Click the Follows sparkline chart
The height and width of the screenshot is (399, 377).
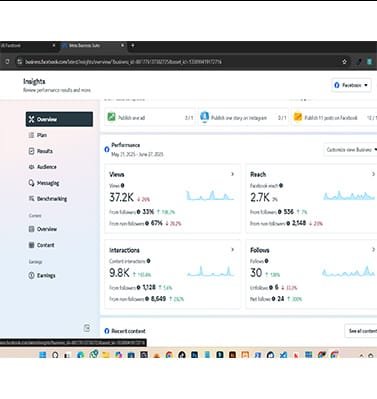pos(348,271)
